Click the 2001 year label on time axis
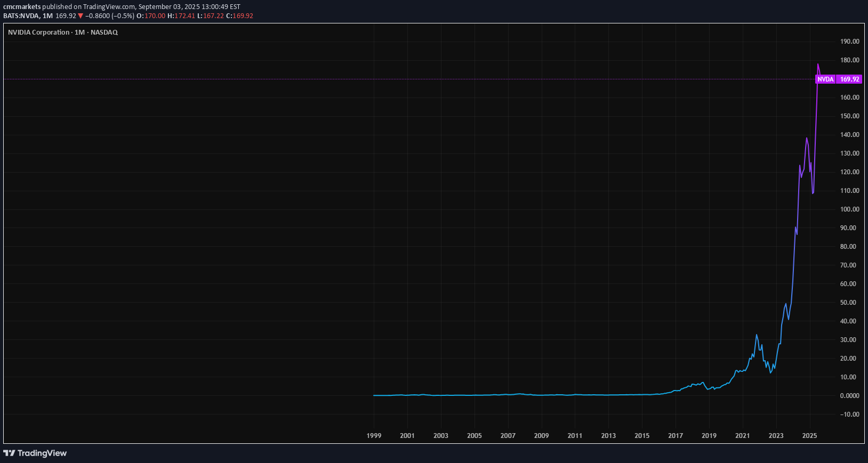 (x=407, y=436)
